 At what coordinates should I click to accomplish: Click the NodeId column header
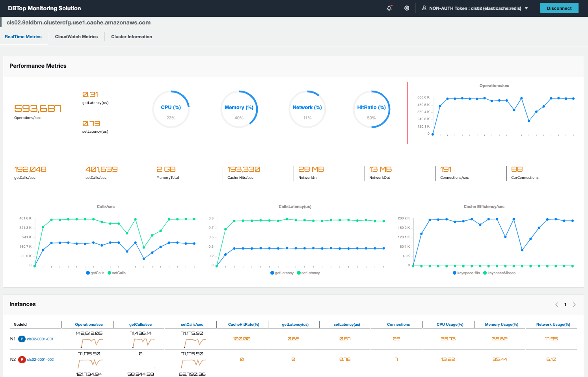pos(20,325)
